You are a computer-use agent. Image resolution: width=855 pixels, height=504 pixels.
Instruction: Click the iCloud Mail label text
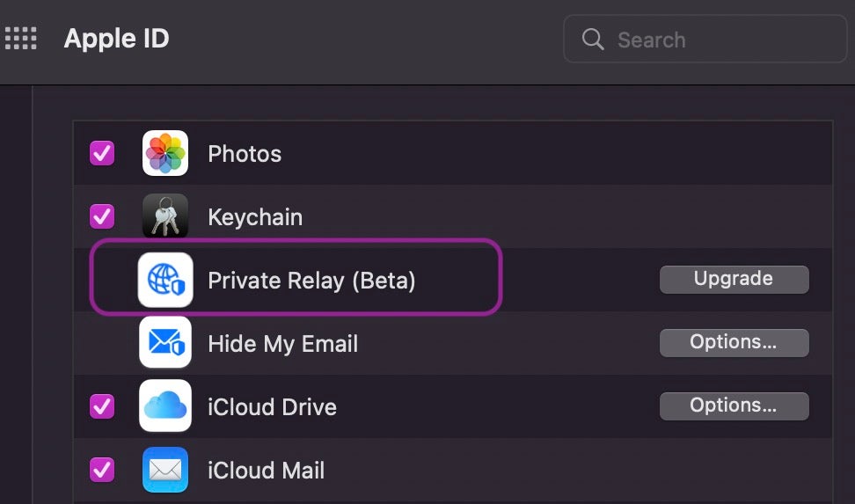click(x=266, y=471)
